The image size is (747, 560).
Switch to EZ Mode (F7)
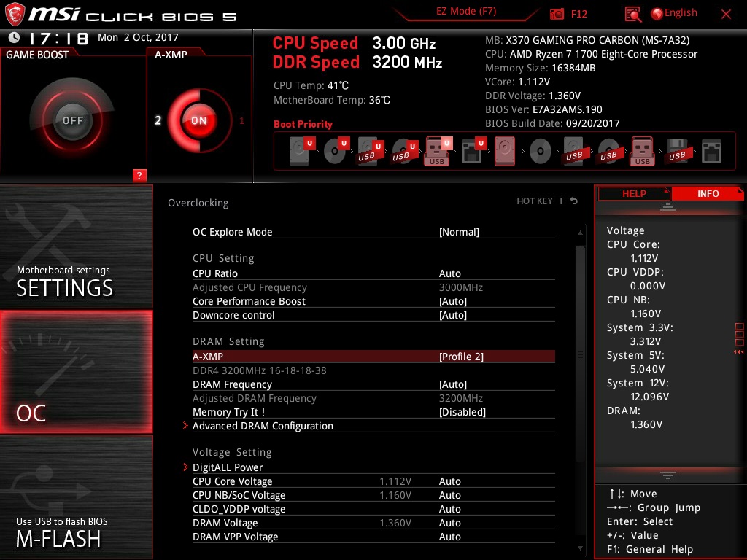pos(466,12)
